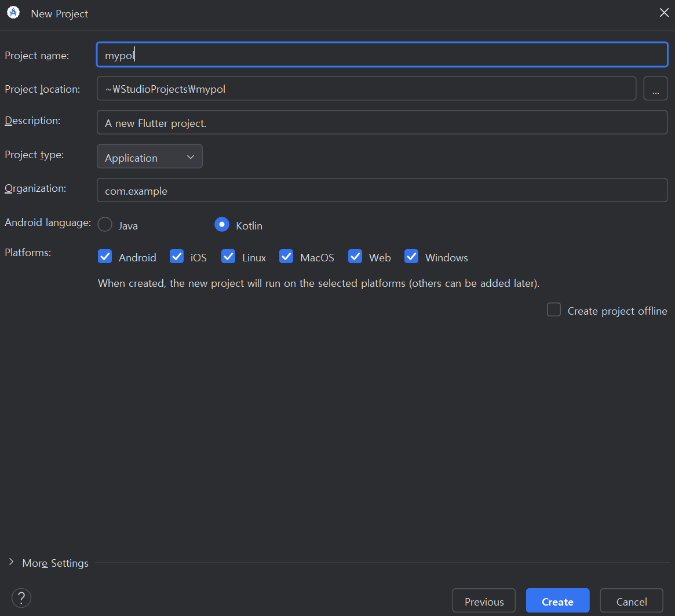Click the Create button
Screen dimensions: 675x616
click(x=557, y=602)
